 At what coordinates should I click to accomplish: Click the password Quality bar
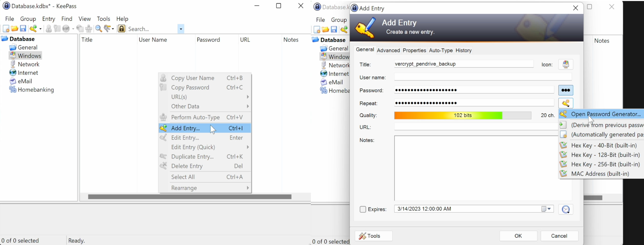tap(463, 115)
